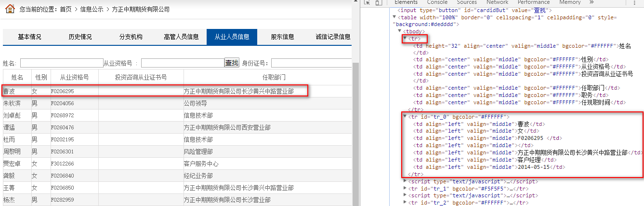Screen dimensions: 644x206
Task: Switch to the DevTools Network tab
Action: (497, 2)
